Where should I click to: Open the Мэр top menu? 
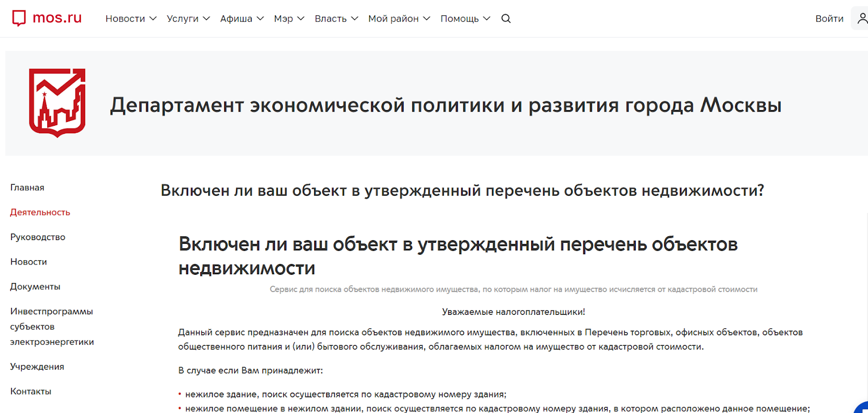click(283, 18)
